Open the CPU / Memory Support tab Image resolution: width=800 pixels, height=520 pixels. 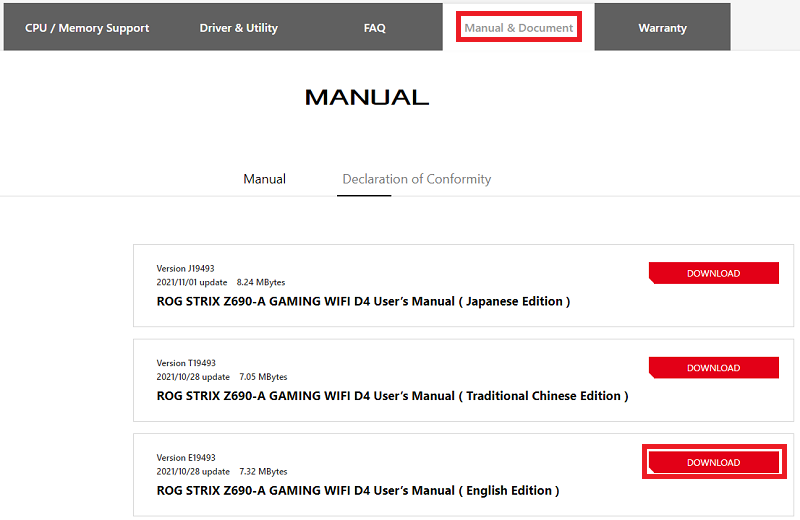(87, 28)
